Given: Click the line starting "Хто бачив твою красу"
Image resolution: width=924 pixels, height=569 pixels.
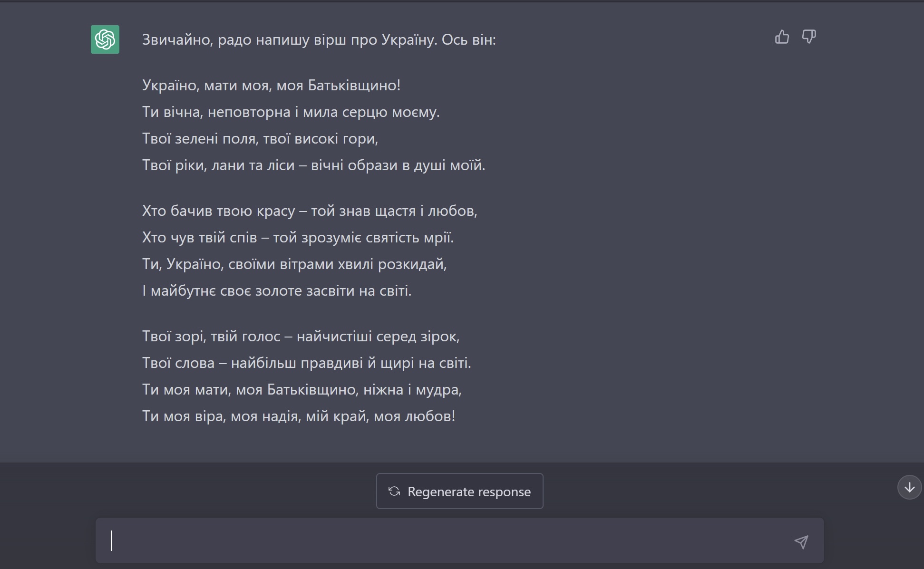Looking at the screenshot, I should [310, 211].
